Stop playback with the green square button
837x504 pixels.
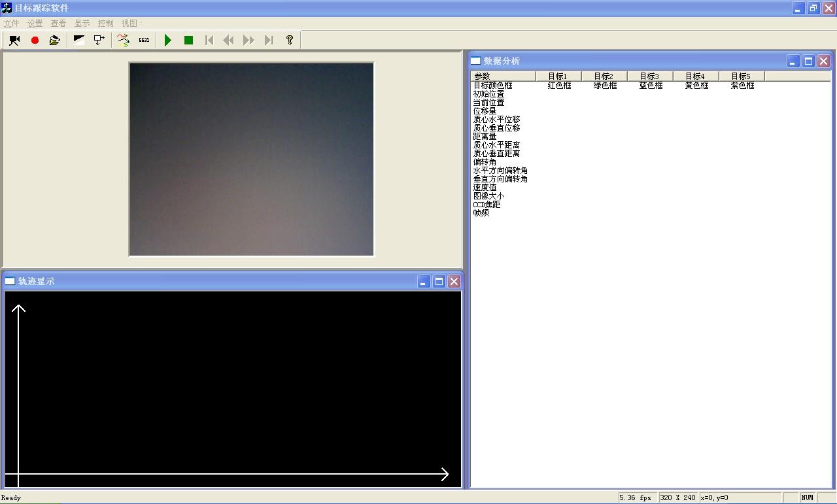tap(188, 40)
